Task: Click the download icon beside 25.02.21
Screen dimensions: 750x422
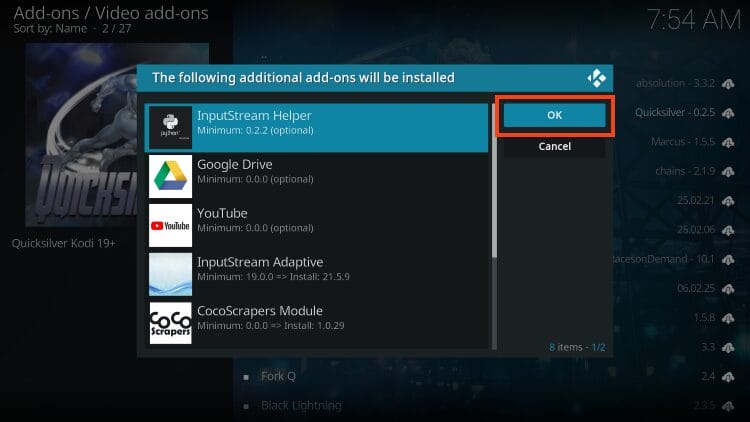Action: [x=728, y=201]
